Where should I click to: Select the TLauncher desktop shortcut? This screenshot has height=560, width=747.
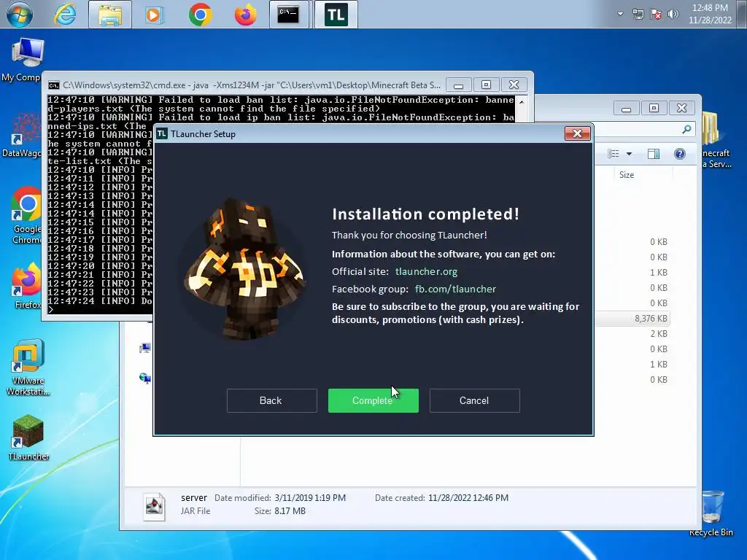click(x=28, y=438)
